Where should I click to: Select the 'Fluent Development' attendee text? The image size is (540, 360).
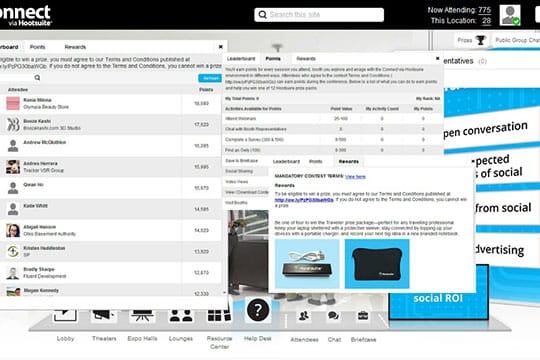point(44,276)
